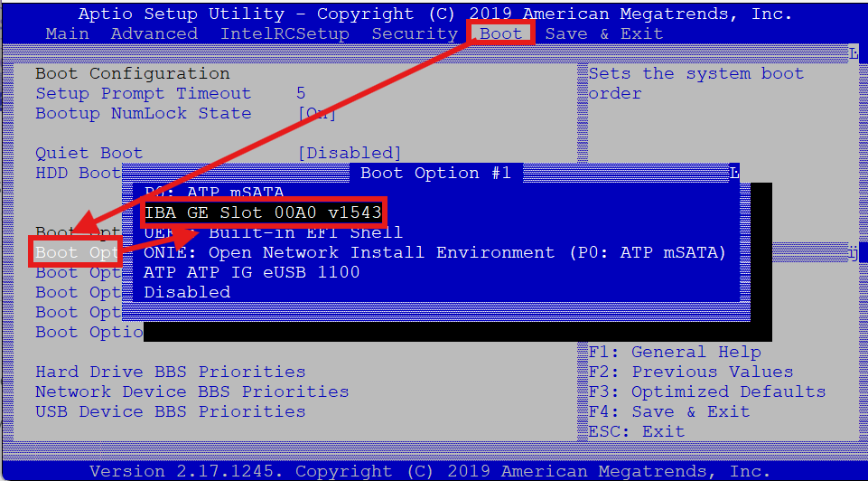Go to the Security tab
This screenshot has width=868, height=481.
415,33
